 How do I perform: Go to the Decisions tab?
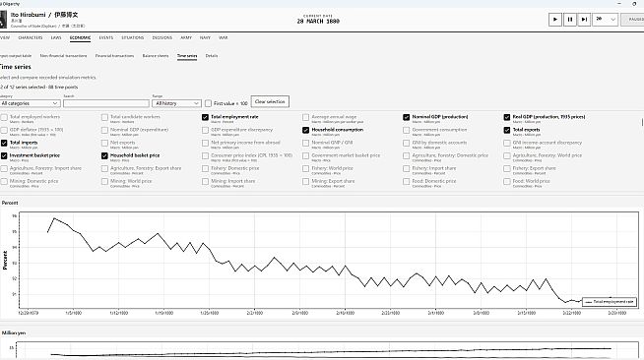pyautogui.click(x=162, y=37)
